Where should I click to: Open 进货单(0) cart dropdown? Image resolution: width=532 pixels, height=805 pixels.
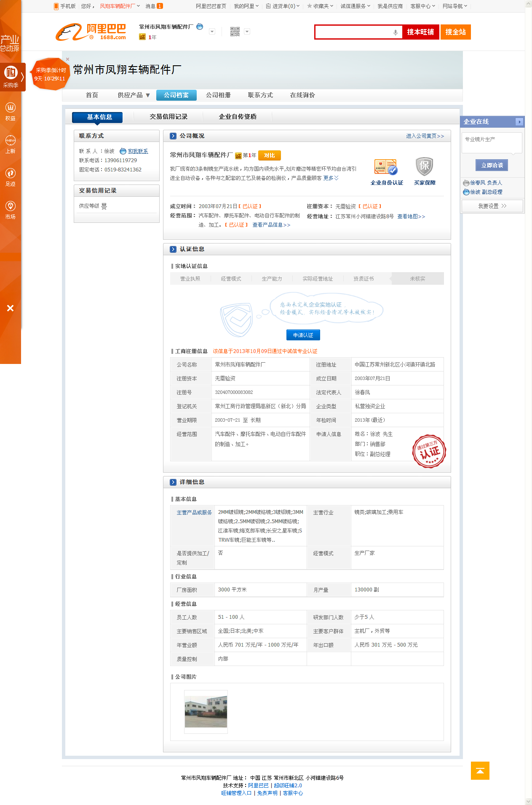283,6
